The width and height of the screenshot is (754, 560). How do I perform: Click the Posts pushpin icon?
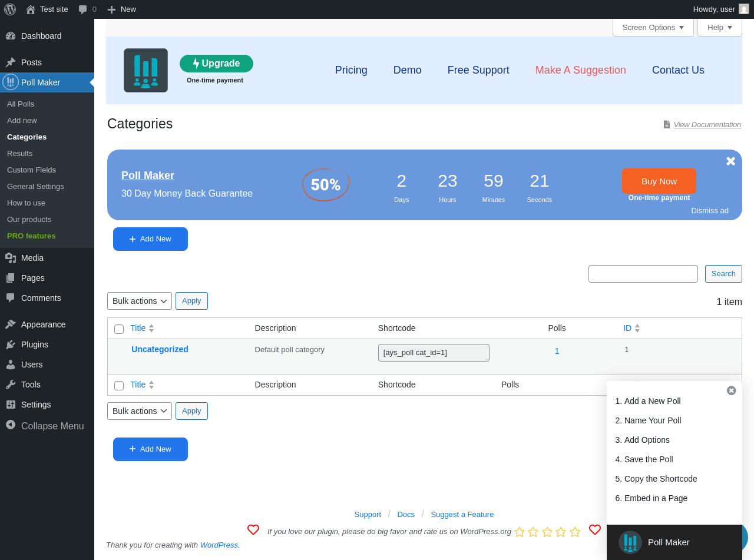click(11, 62)
